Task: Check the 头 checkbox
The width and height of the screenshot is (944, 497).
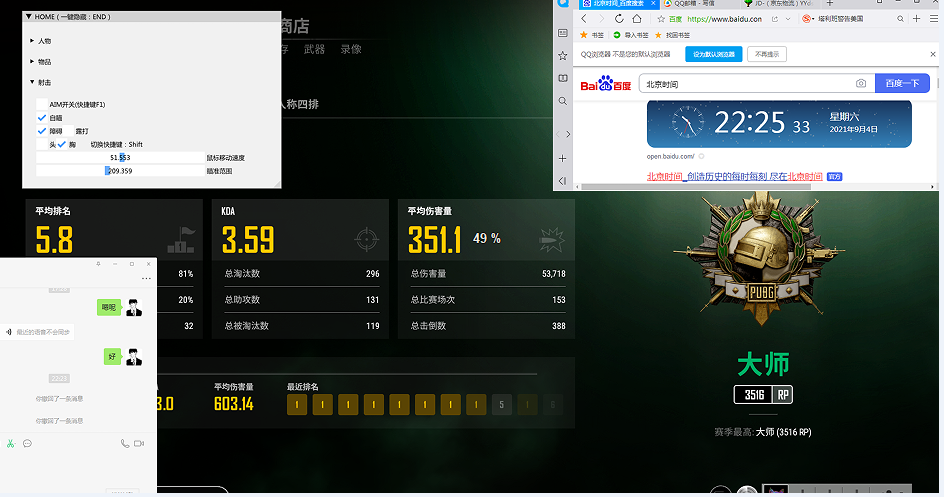Action: click(x=42, y=144)
